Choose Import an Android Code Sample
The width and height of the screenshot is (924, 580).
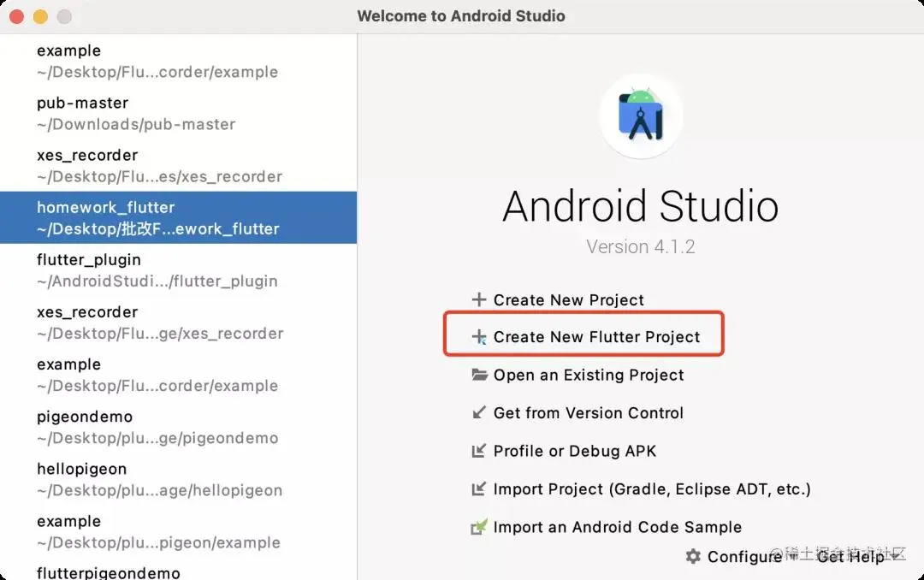pyautogui.click(x=617, y=526)
